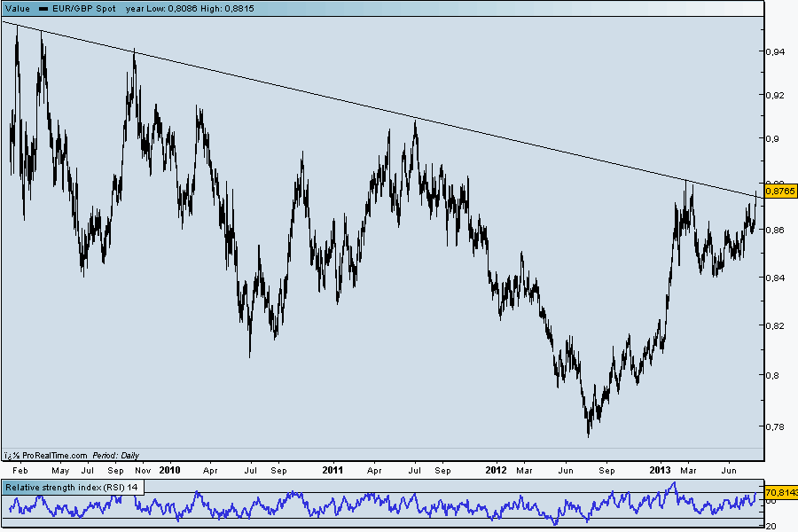Click the RSI 20 level axis label

tap(771, 527)
